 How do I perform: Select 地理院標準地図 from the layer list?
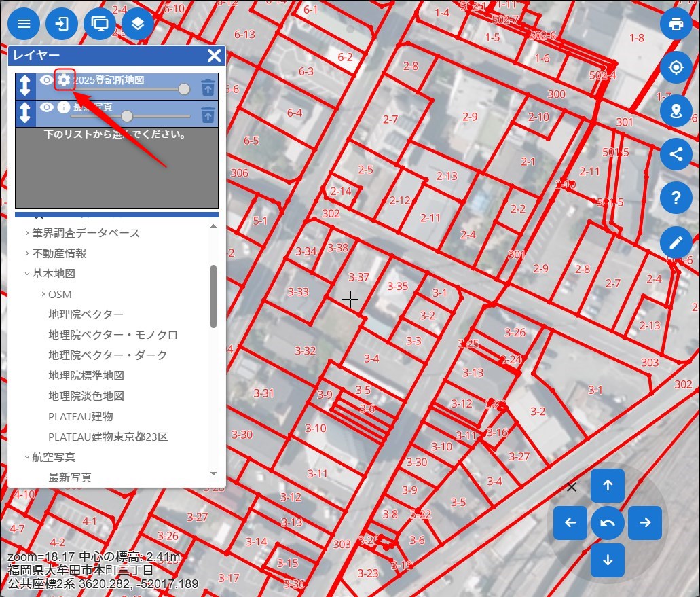(x=86, y=376)
